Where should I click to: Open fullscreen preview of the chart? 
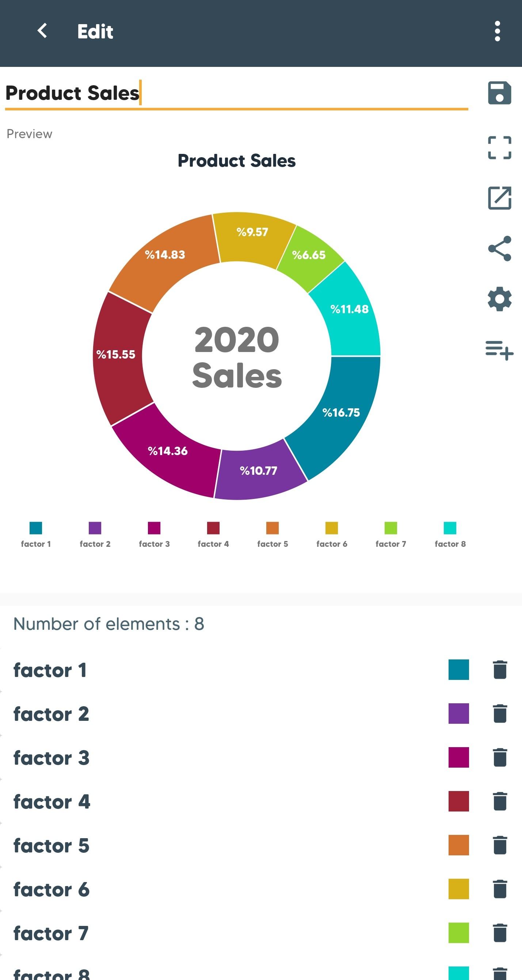499,148
